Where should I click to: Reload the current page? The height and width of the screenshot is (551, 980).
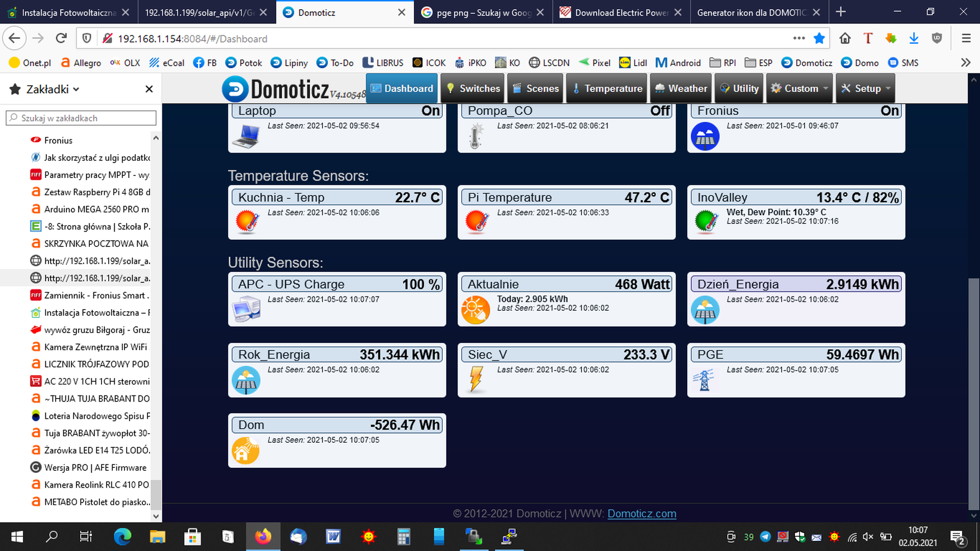61,38
